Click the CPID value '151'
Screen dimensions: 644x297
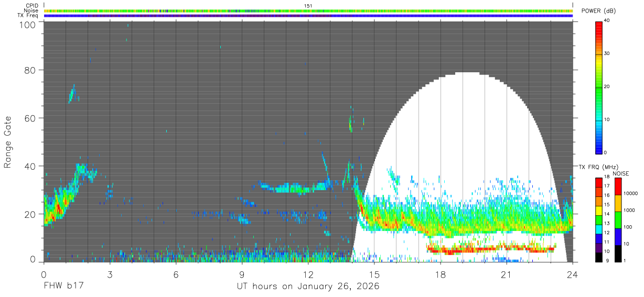[x=308, y=5]
